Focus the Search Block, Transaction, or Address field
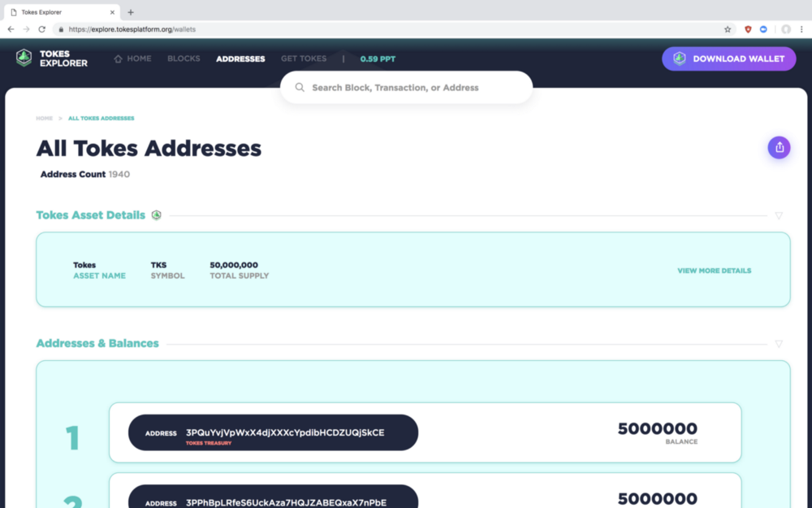This screenshot has width=812, height=508. click(407, 88)
